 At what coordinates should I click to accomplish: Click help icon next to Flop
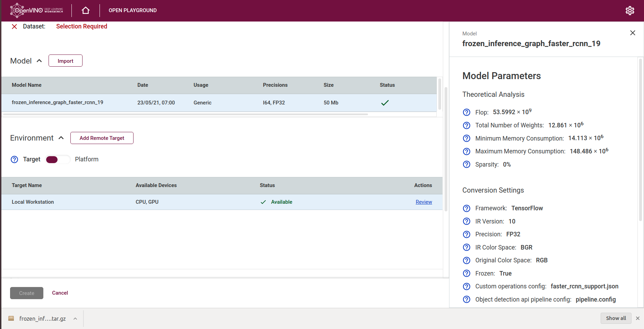tap(467, 112)
